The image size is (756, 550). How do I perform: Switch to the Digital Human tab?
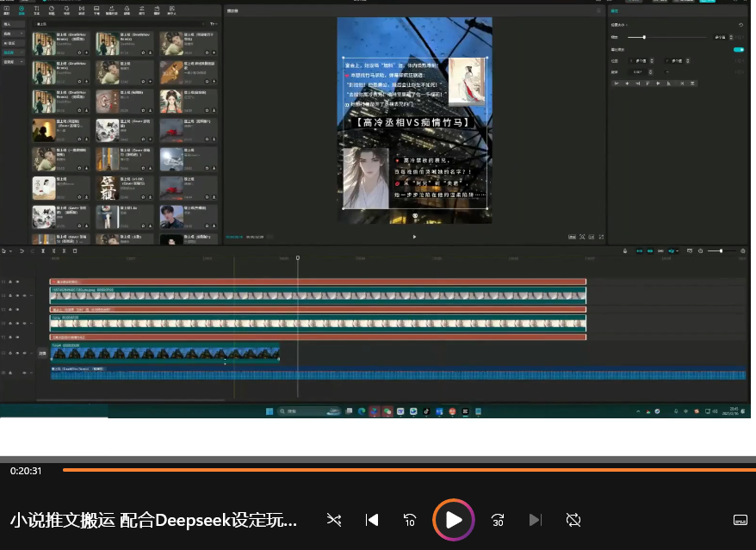click(171, 10)
